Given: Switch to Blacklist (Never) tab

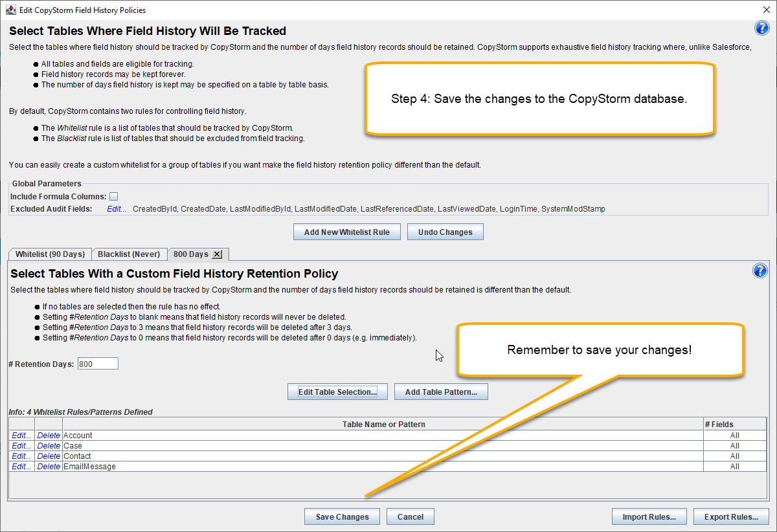Looking at the screenshot, I should [x=129, y=254].
